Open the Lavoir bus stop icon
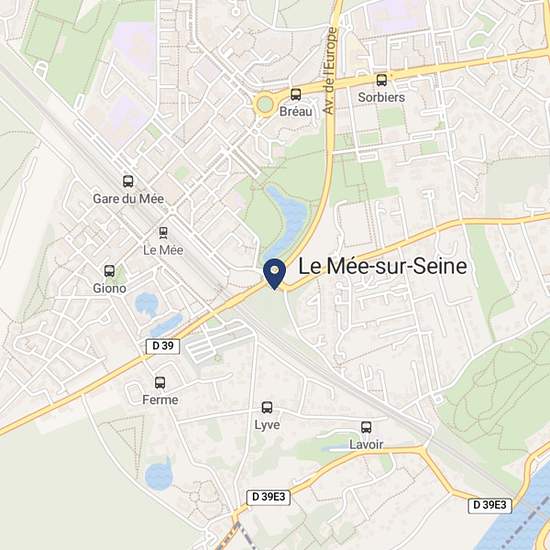Screen dimensions: 550x550 tap(366, 427)
